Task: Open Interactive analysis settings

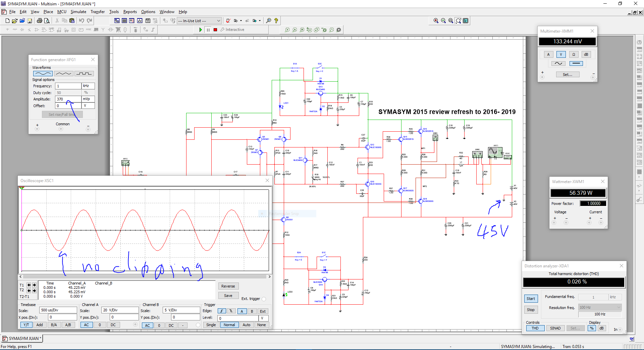Action: (232, 30)
